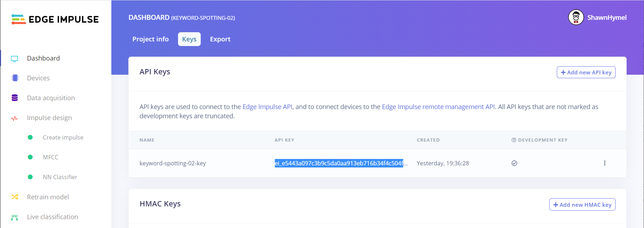Click the HMAC Keys section heading

(160, 204)
